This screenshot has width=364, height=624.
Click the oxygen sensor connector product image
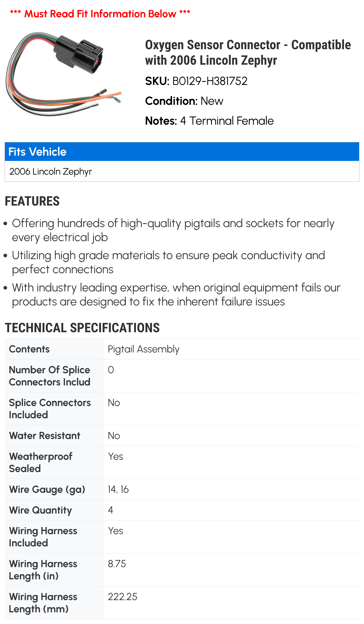(x=63, y=74)
